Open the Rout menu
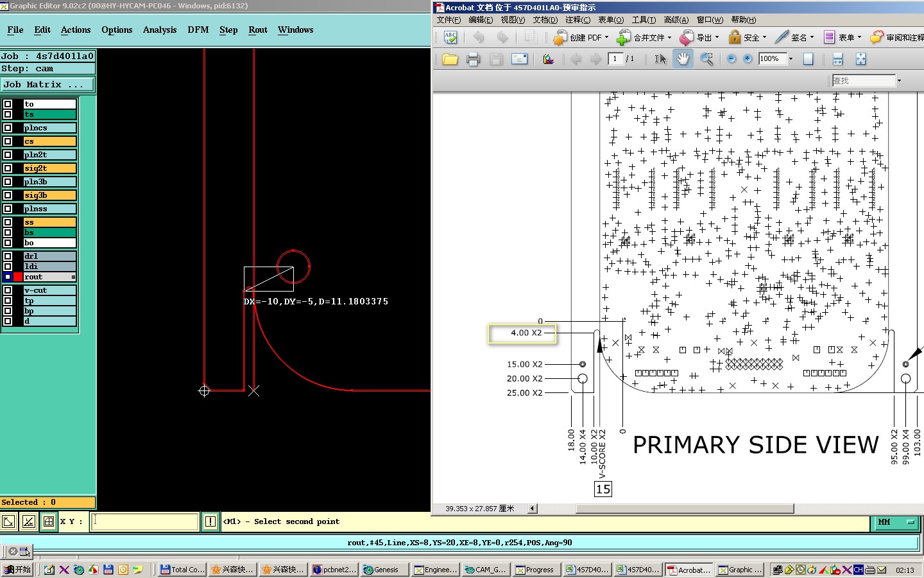924x578 pixels. tap(257, 30)
